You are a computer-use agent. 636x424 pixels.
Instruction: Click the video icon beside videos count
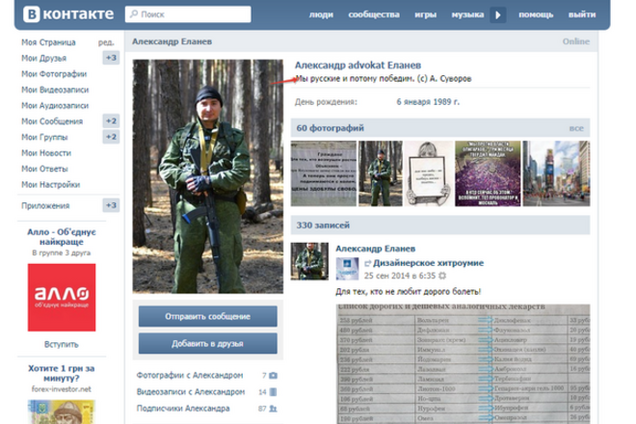point(273,391)
